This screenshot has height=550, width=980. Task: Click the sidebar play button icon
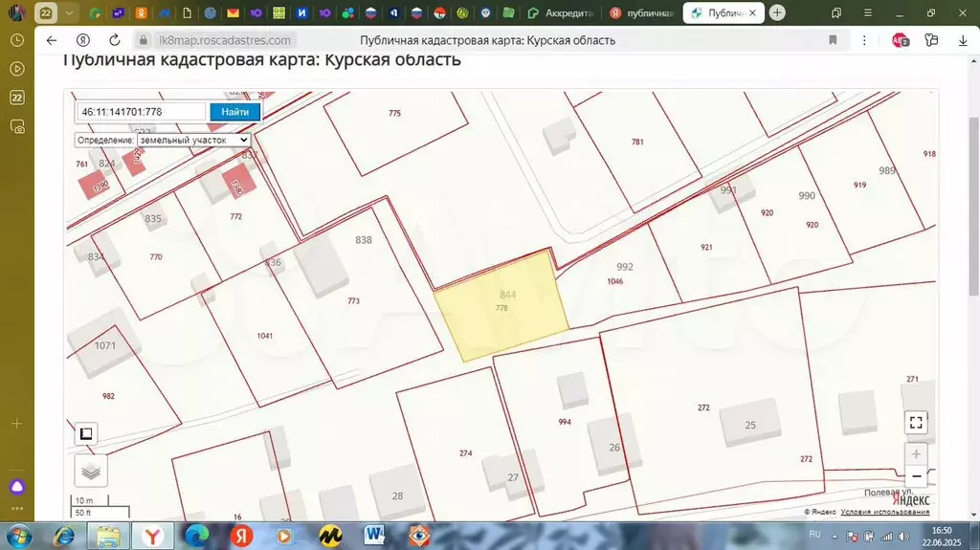pos(17,69)
